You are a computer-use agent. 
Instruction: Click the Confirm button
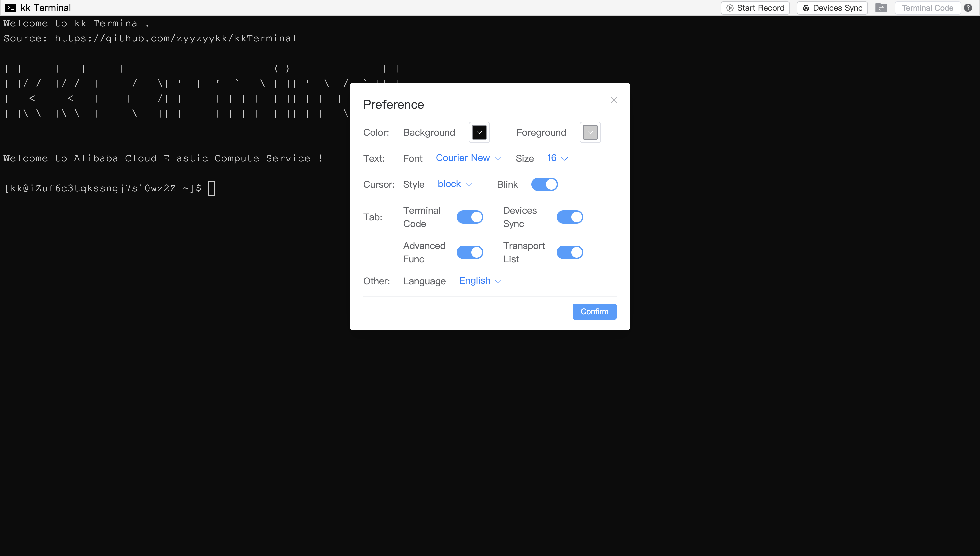pyautogui.click(x=594, y=312)
